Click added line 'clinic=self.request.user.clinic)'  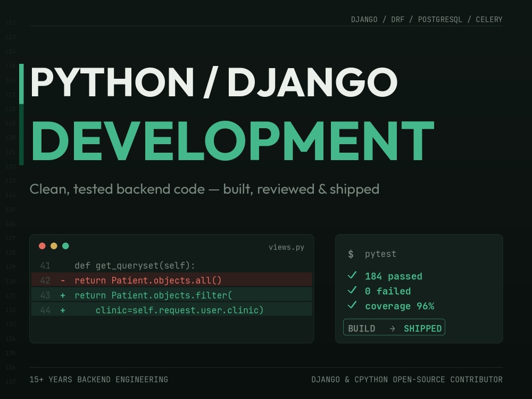[179, 311]
